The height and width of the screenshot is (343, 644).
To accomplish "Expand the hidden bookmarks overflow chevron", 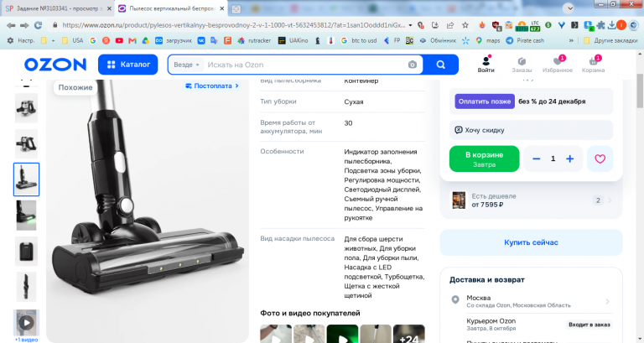I will pyautogui.click(x=571, y=40).
